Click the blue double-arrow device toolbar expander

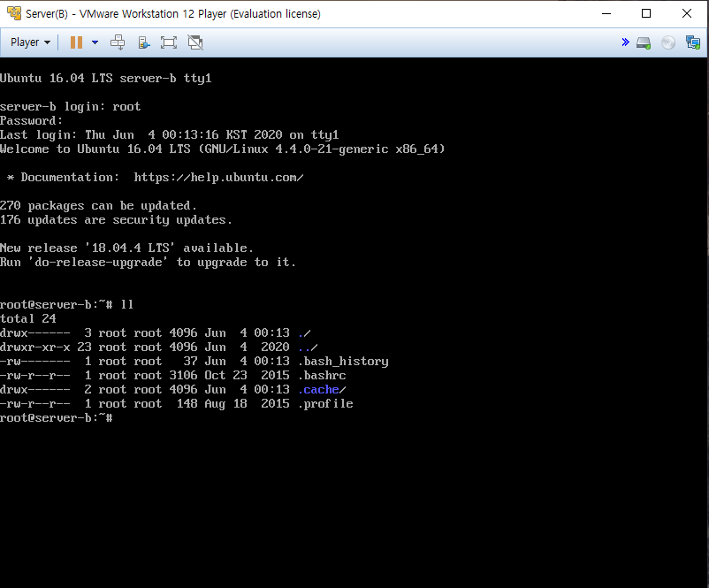pos(625,42)
